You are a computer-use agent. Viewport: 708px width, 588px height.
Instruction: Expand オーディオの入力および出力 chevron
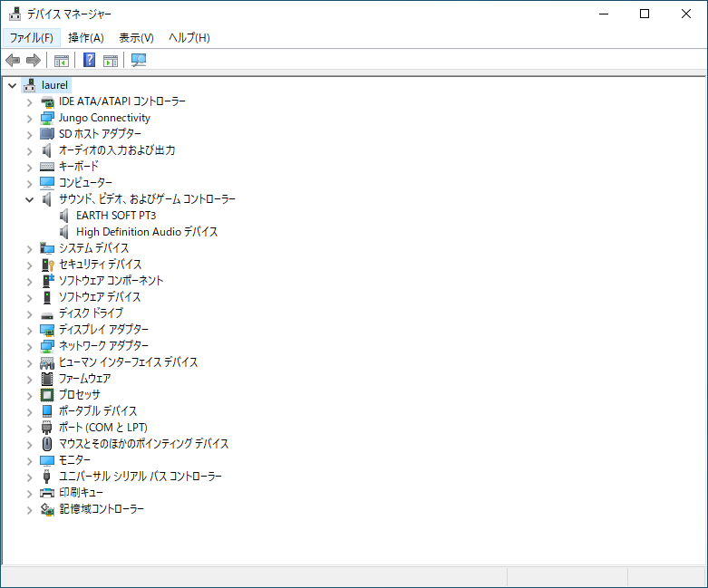click(x=29, y=151)
